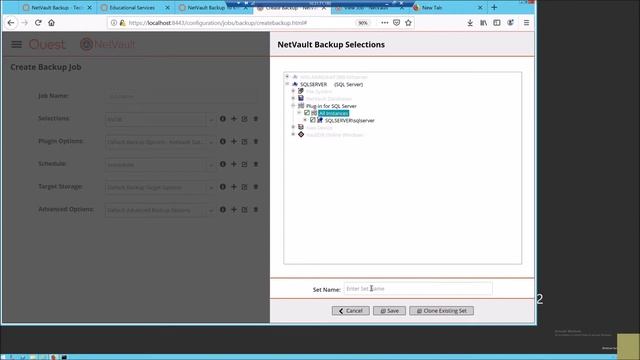640x360 pixels.
Task: Click the 90% zoom level indicator
Action: [362, 23]
